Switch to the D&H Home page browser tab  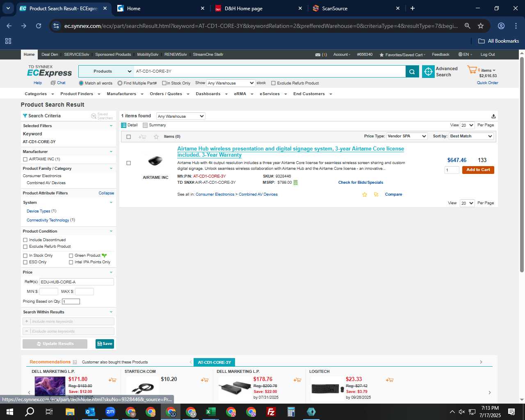coord(258,8)
